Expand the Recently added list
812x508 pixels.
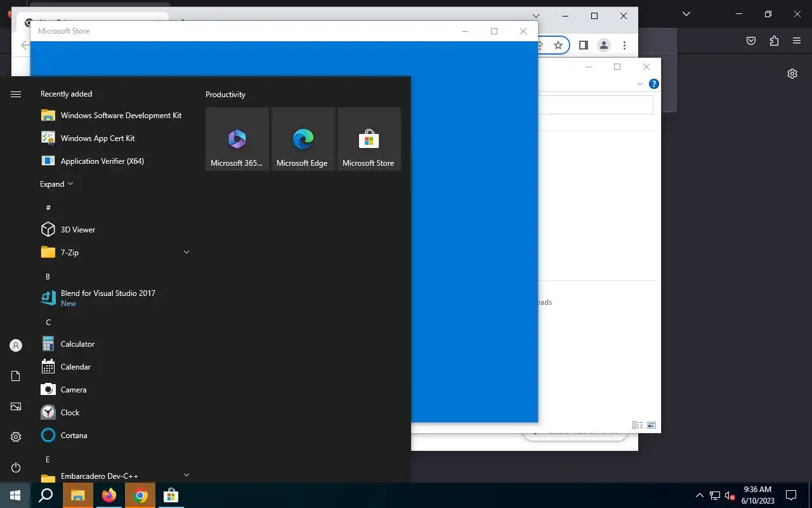56,184
